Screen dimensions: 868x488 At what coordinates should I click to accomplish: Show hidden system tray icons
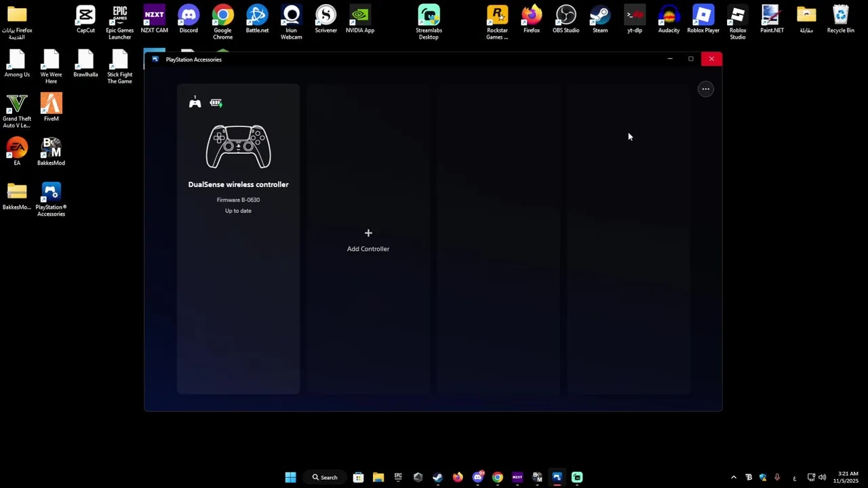point(733,477)
